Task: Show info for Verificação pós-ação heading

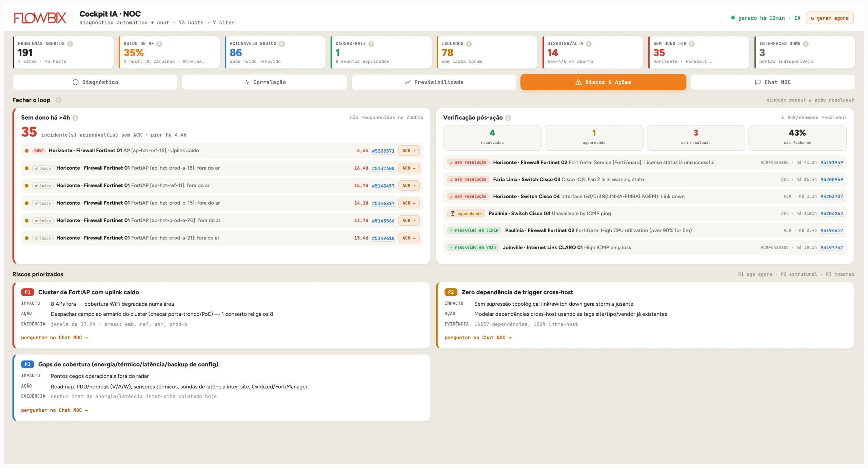Action: coord(508,118)
